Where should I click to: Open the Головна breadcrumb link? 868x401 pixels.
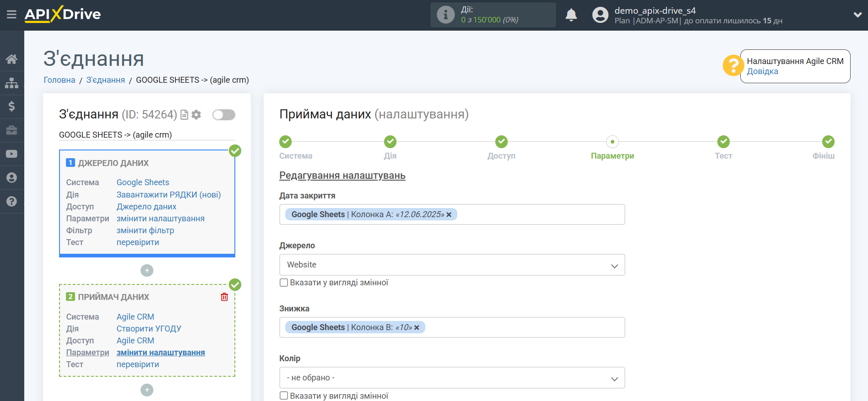pos(60,80)
